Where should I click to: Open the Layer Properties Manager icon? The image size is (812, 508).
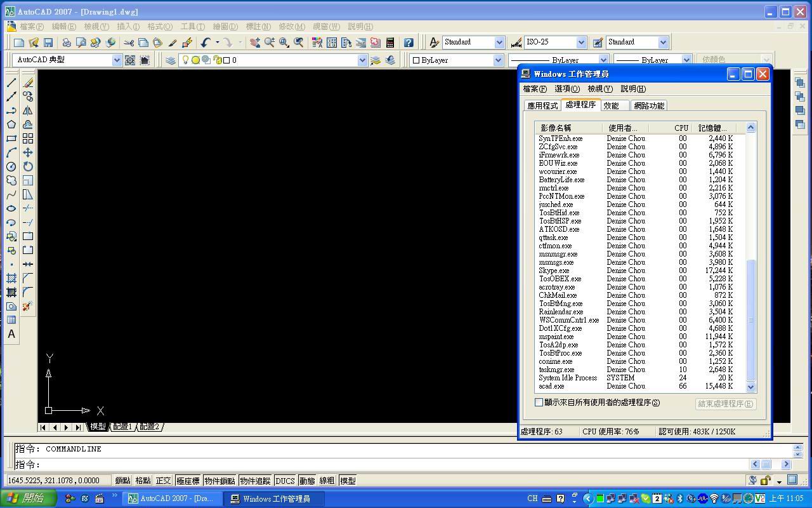click(171, 60)
